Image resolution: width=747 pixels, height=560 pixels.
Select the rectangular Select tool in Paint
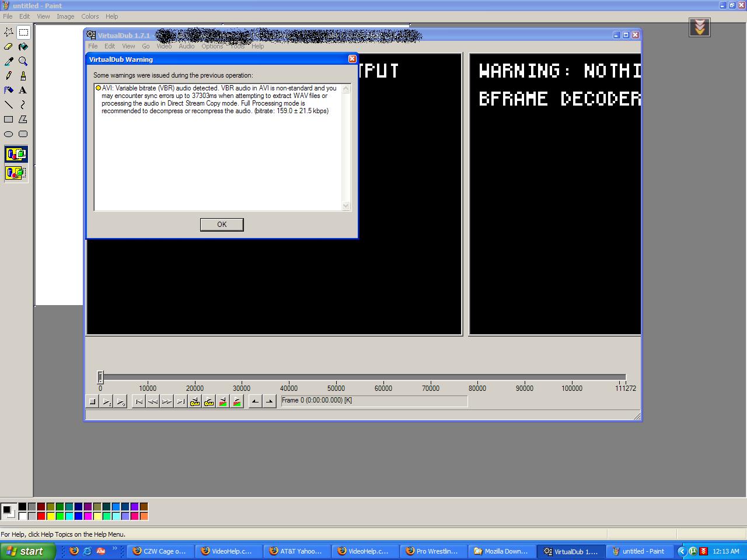[x=23, y=32]
